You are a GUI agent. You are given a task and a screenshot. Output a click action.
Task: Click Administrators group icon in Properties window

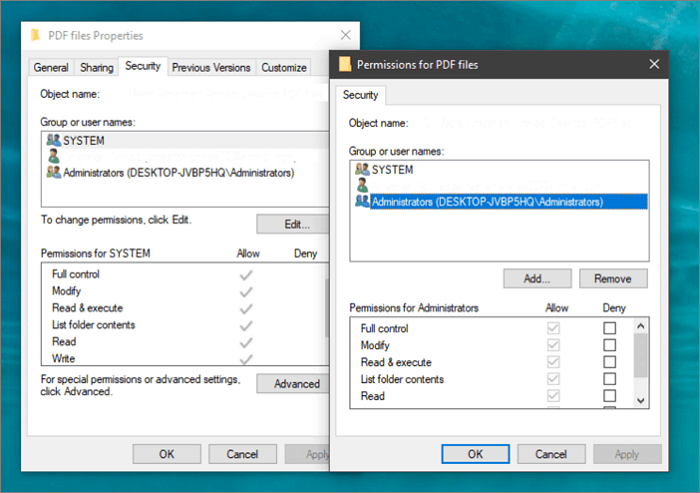pyautogui.click(x=54, y=172)
